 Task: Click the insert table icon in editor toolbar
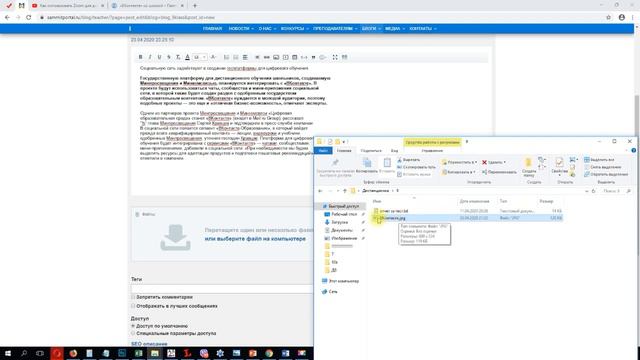coord(295,57)
